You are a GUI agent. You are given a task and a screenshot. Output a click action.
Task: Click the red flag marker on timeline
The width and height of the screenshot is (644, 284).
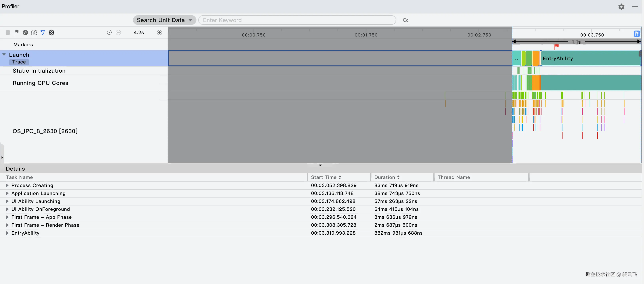click(557, 46)
